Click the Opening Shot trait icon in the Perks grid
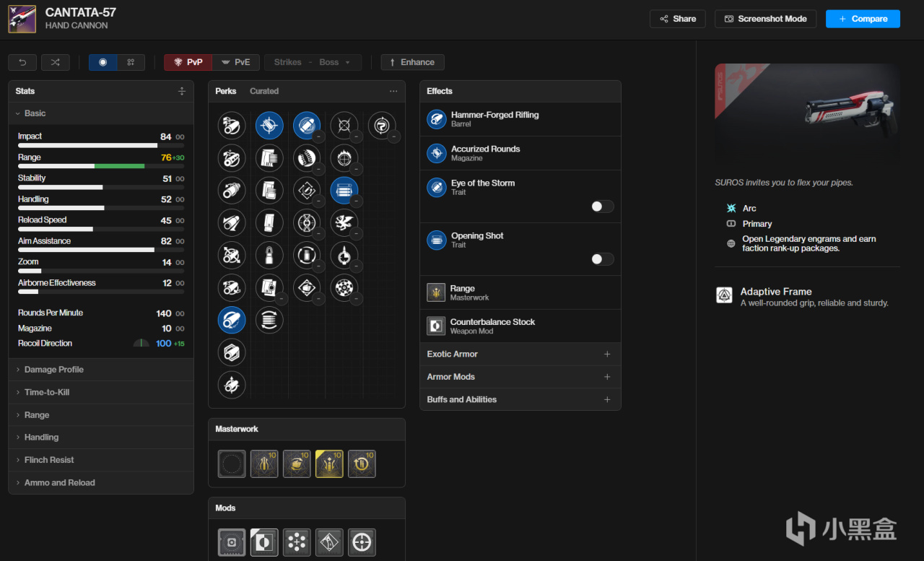Viewport: 924px width, 561px height. 344,190
